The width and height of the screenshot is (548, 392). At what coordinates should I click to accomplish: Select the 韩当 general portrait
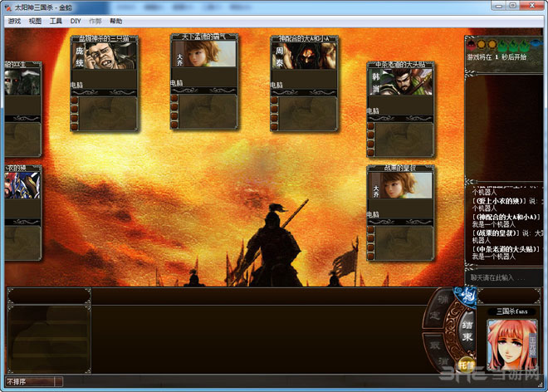point(400,82)
